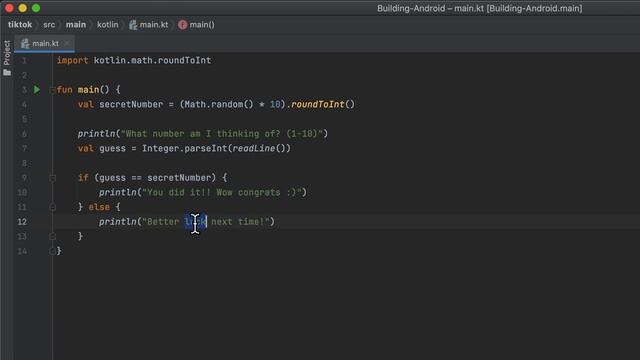Viewport: 640px width, 360px height.
Task: Click main.kt file breadcrumb
Action: (153, 24)
